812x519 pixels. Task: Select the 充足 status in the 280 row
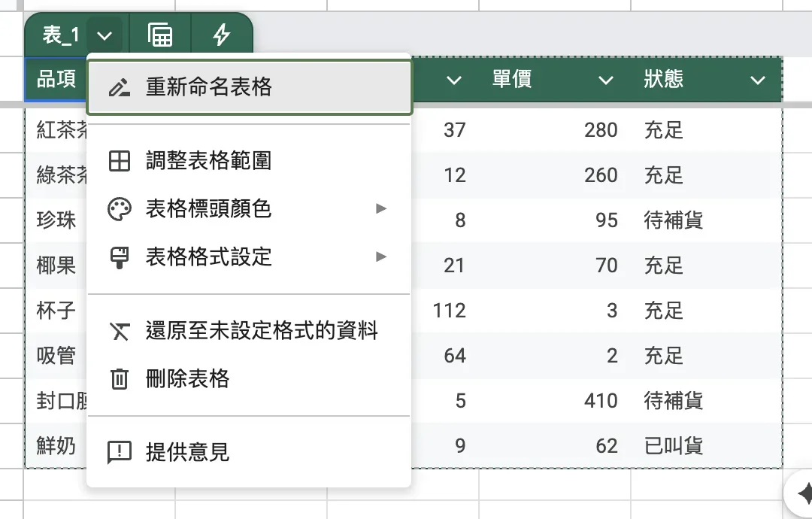[x=706, y=129]
